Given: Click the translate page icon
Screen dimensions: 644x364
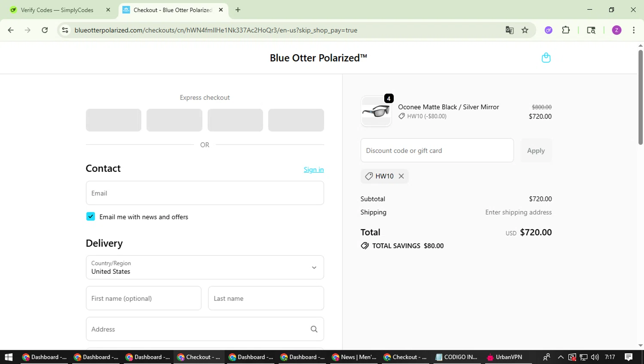Looking at the screenshot, I should click(510, 30).
